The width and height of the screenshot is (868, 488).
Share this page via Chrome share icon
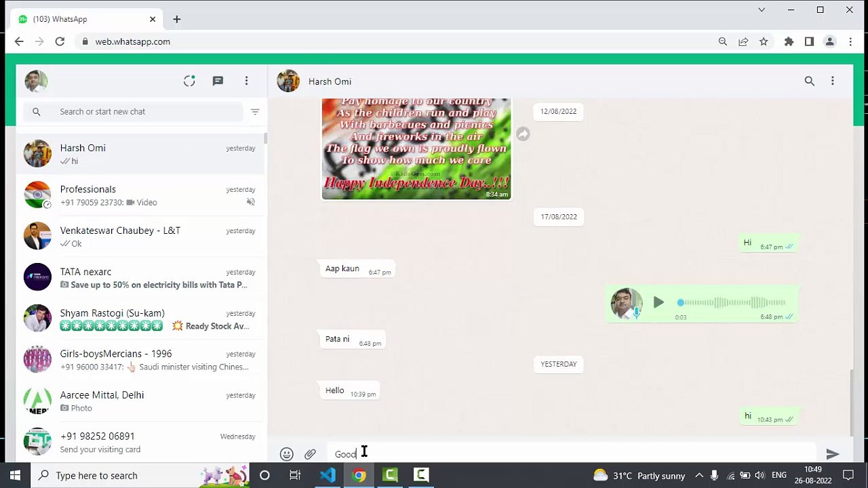[743, 41]
